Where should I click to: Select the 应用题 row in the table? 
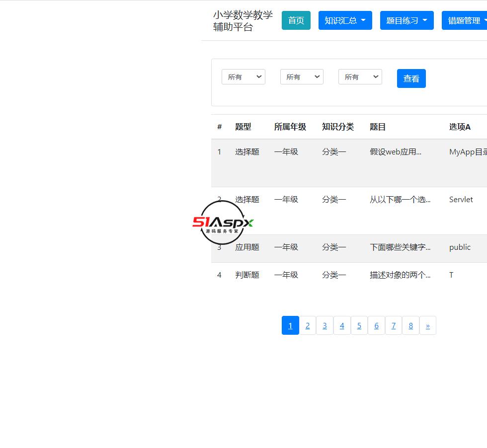click(247, 247)
